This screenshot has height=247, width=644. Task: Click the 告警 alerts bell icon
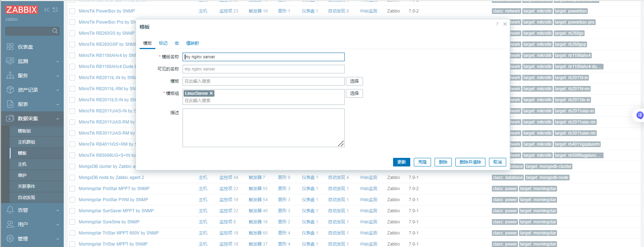tap(10, 210)
